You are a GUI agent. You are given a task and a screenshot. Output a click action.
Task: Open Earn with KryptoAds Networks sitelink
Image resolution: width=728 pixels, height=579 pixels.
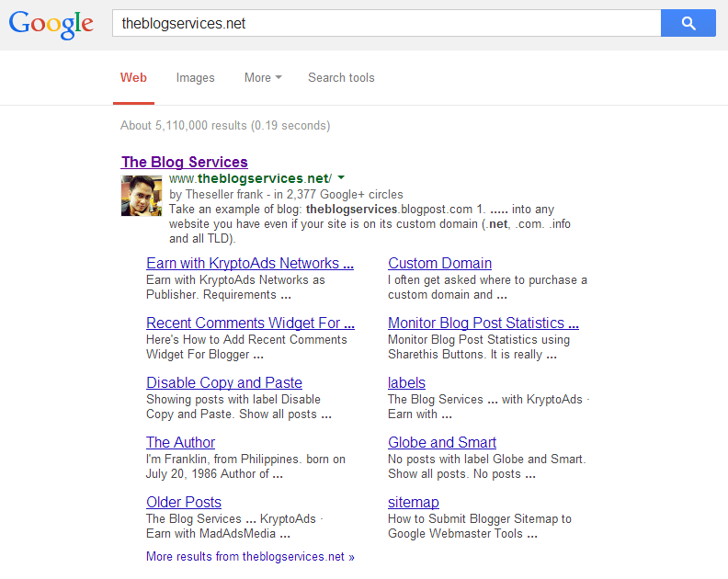coord(250,263)
